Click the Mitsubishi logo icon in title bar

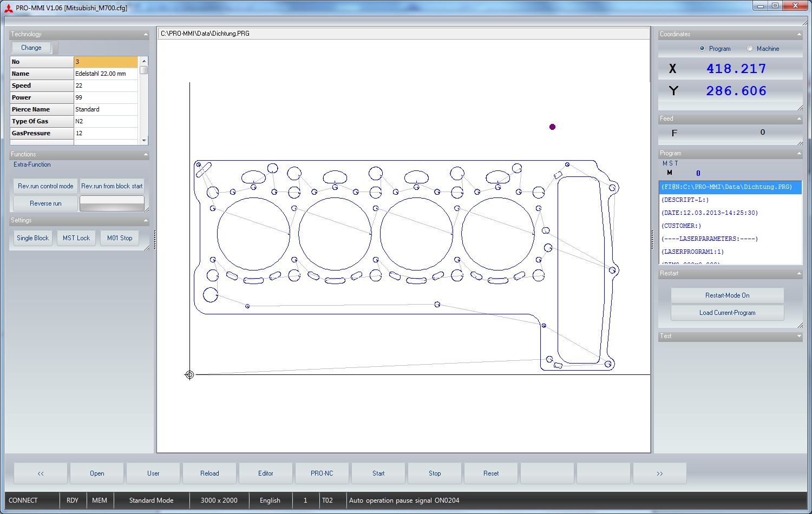[x=9, y=8]
